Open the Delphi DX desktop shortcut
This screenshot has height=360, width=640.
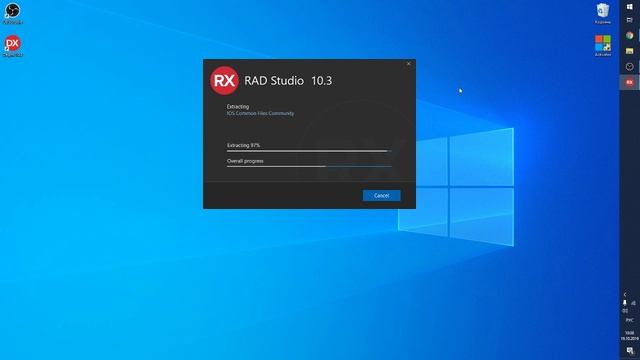pos(12,46)
